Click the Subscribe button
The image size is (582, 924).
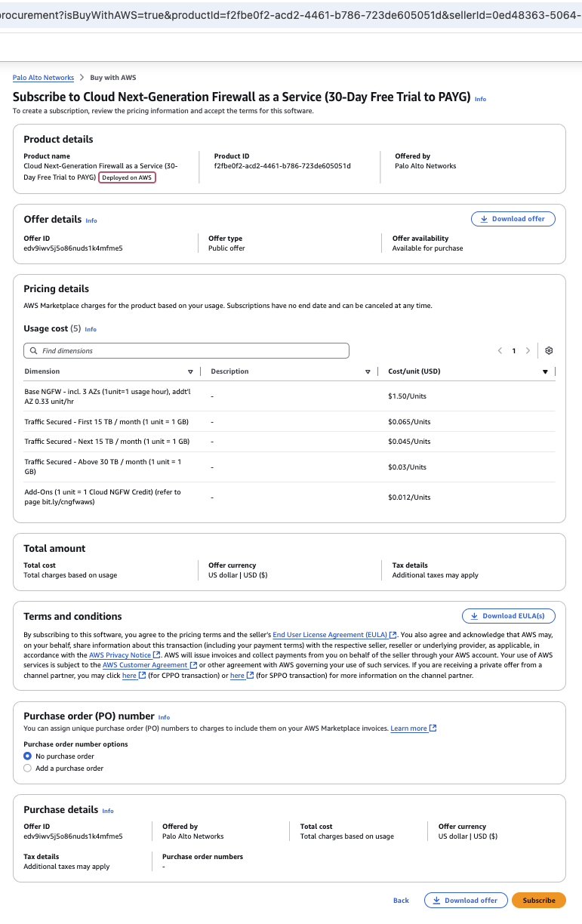click(538, 900)
